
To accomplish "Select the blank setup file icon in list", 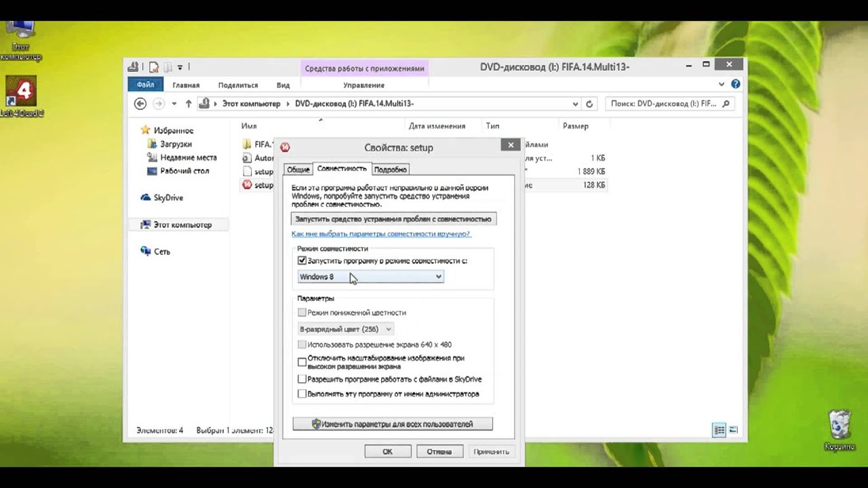I will [247, 171].
